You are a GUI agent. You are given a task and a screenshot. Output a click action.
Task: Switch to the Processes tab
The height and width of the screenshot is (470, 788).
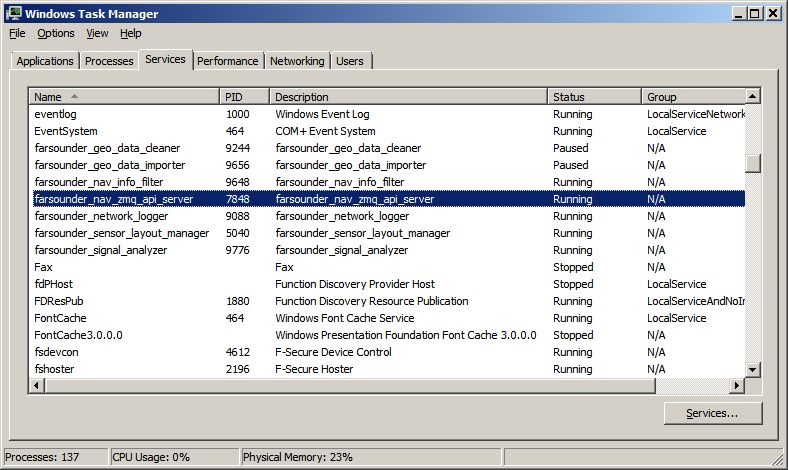click(x=109, y=61)
